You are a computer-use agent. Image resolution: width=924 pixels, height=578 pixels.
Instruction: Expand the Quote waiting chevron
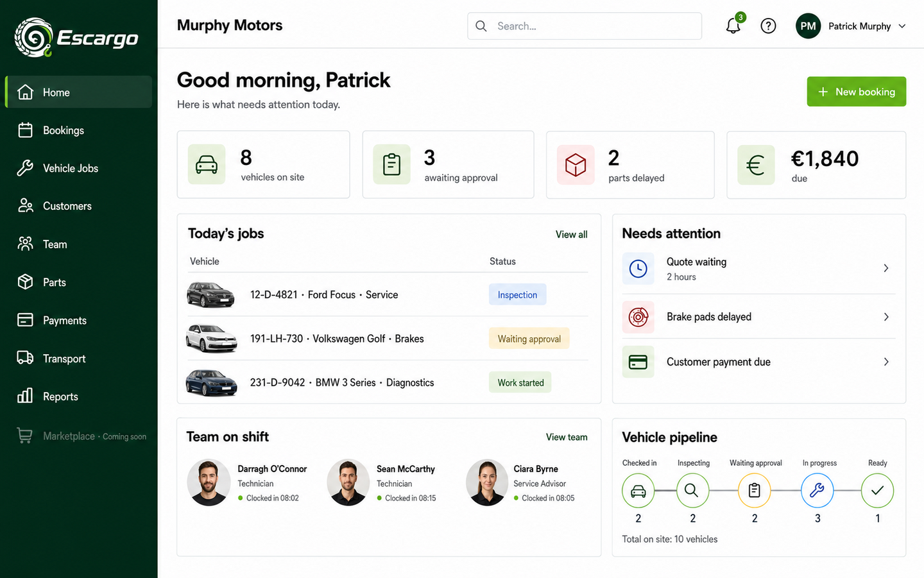tap(886, 268)
